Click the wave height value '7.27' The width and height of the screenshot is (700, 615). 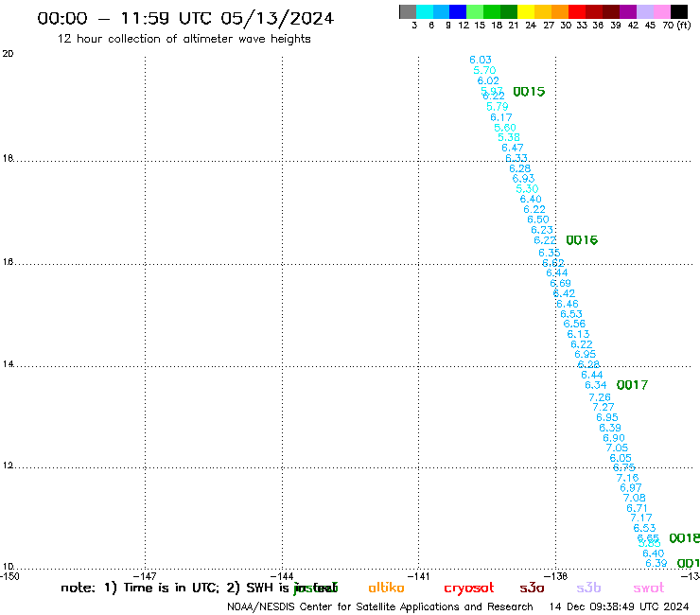click(x=604, y=408)
